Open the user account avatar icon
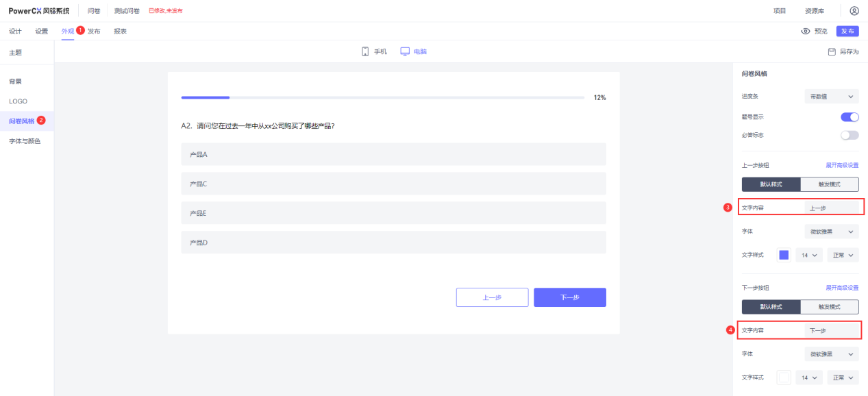The width and height of the screenshot is (868, 396). 854,11
